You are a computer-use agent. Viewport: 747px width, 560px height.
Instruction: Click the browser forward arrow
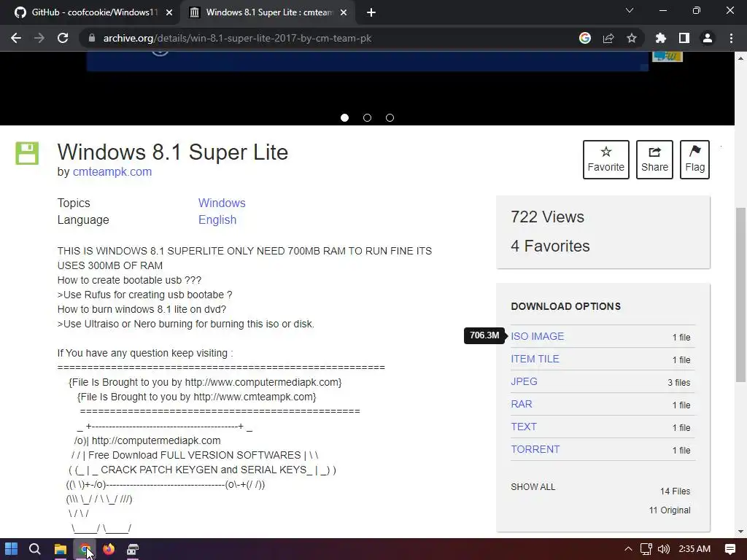(39, 38)
